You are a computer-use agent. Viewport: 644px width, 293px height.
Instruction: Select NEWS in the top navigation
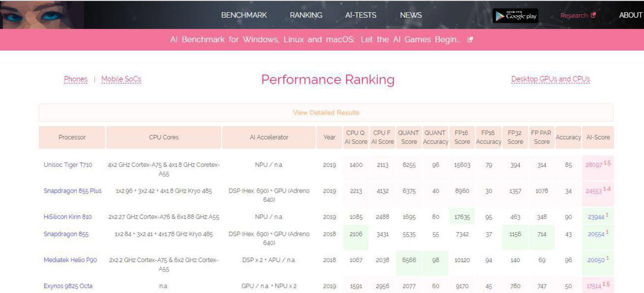click(411, 15)
